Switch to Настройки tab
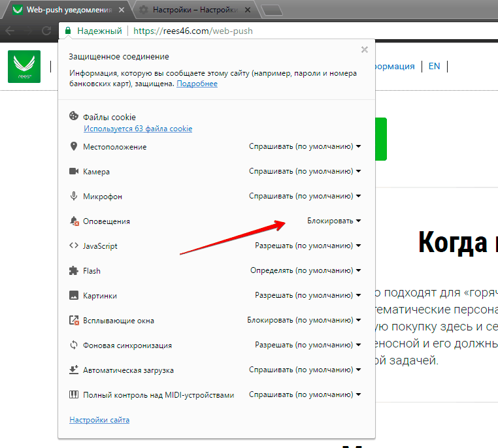 point(195,10)
